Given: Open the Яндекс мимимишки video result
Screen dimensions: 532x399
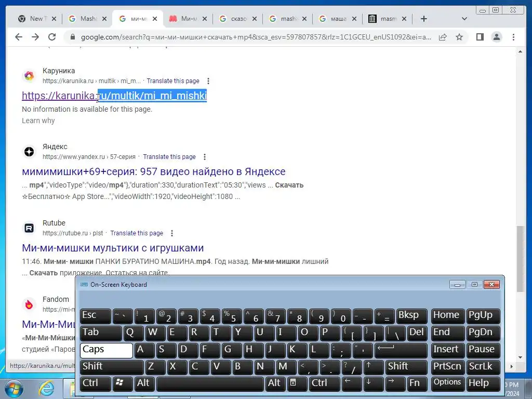Looking at the screenshot, I should [x=154, y=171].
